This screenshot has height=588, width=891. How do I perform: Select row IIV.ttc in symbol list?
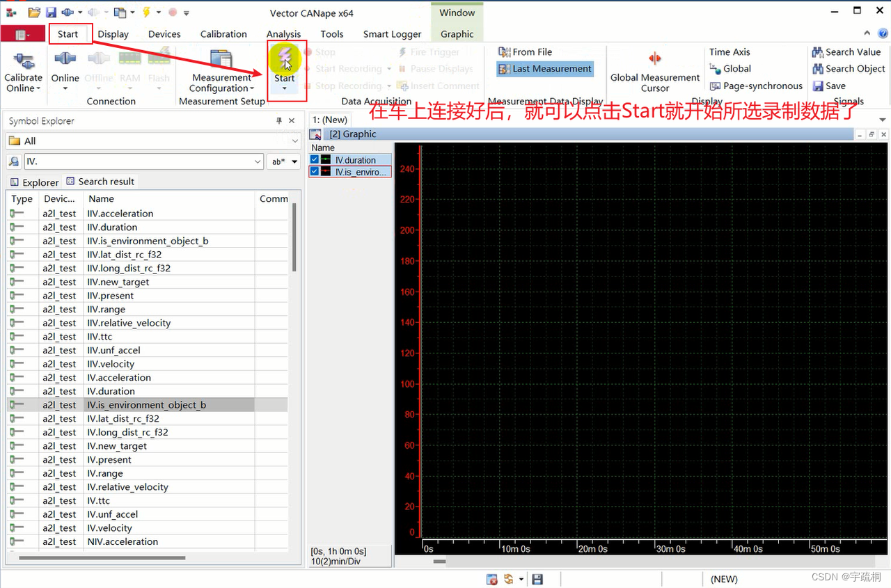(x=148, y=337)
